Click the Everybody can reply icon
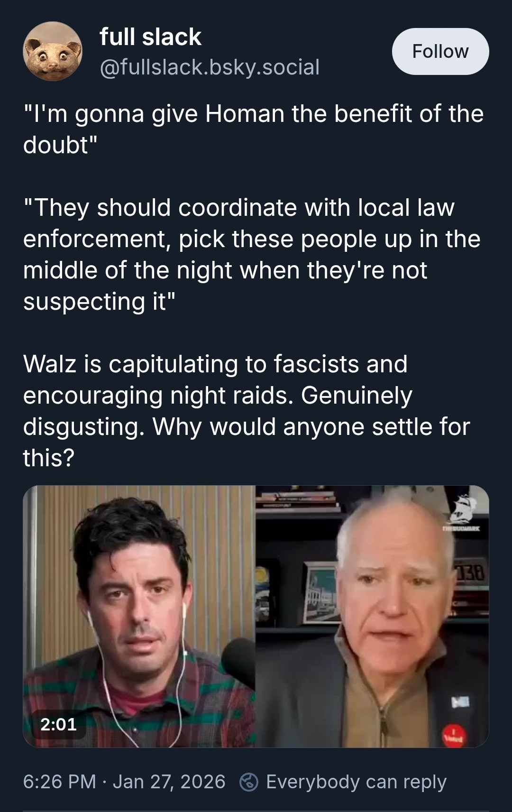This screenshot has width=512, height=812. click(x=249, y=782)
